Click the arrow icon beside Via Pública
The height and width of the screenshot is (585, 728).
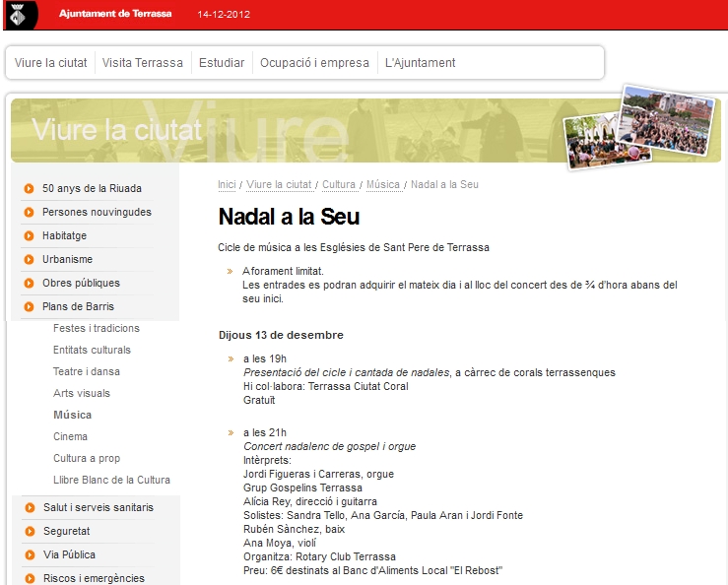pyautogui.click(x=30, y=555)
